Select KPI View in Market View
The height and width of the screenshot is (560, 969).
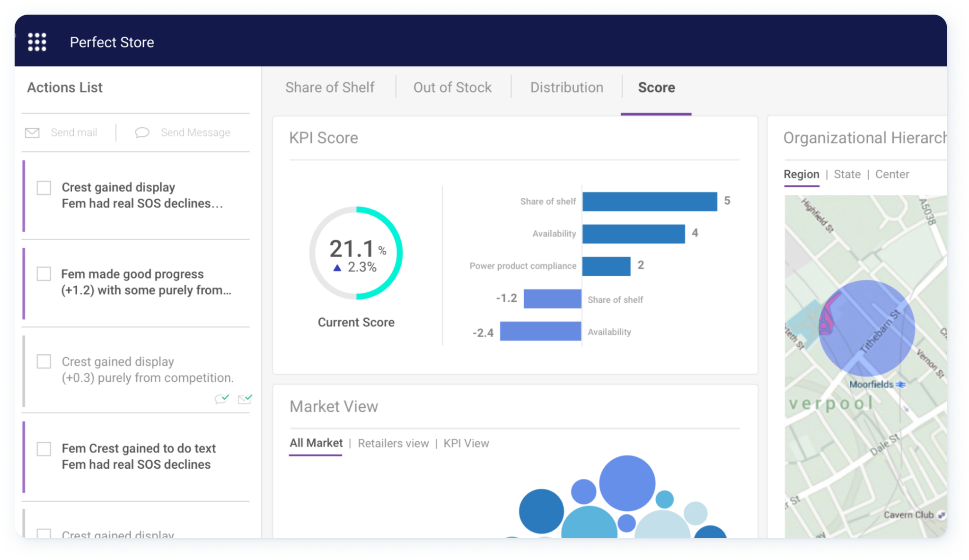(466, 443)
